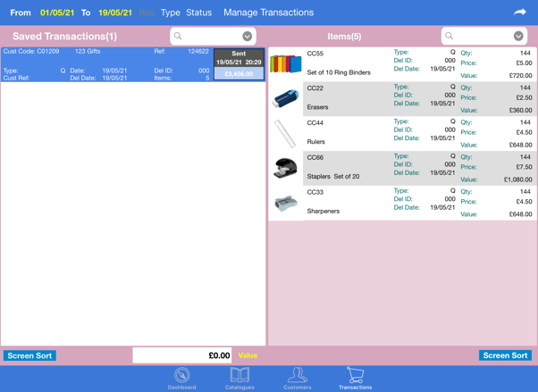The image size is (538, 392).
Task: Change the From date 01/05/21
Action: point(57,13)
